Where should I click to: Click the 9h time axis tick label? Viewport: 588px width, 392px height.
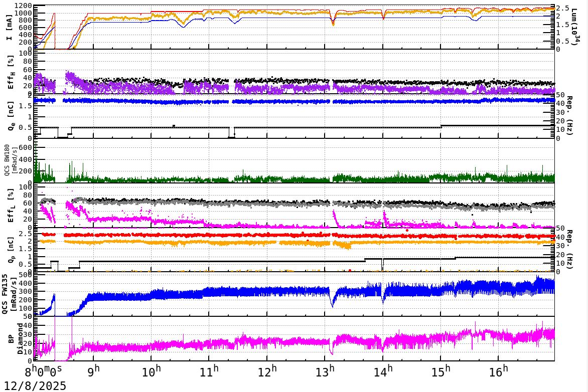tap(93, 370)
